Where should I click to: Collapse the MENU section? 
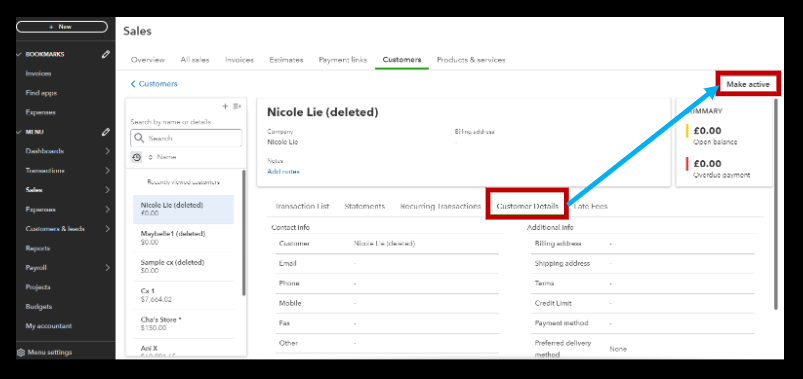tap(19, 132)
